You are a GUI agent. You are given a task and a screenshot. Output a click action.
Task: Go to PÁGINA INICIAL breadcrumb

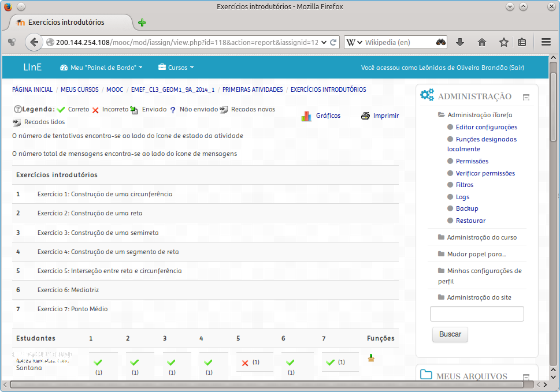click(32, 89)
